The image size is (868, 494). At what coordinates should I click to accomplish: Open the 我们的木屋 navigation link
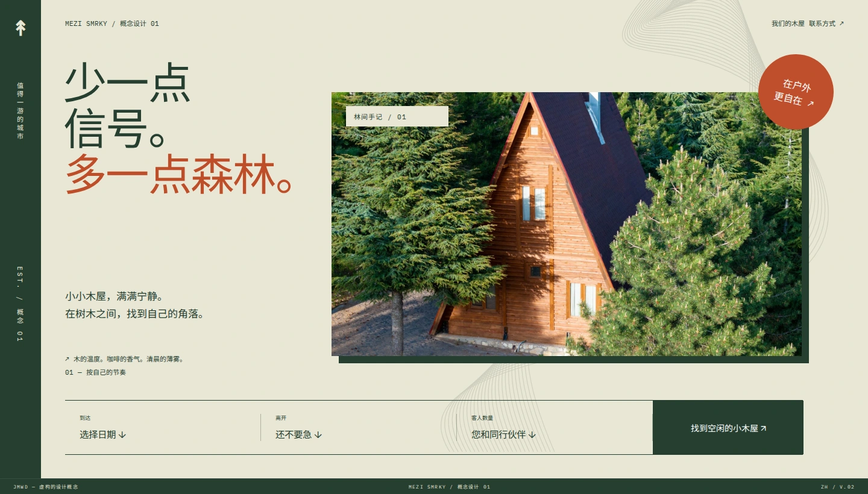pos(788,23)
